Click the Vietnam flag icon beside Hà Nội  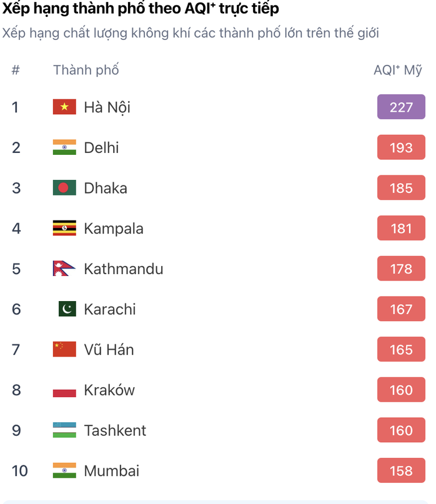click(x=64, y=107)
